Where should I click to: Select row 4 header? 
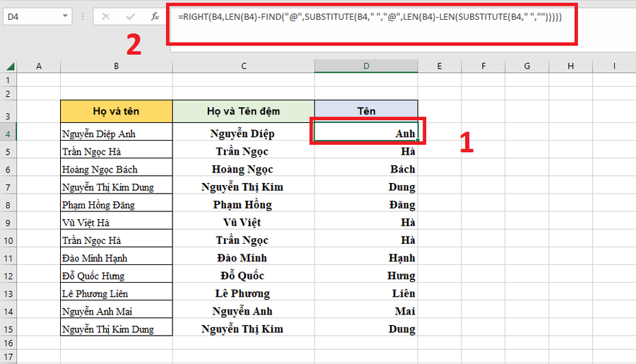point(8,134)
